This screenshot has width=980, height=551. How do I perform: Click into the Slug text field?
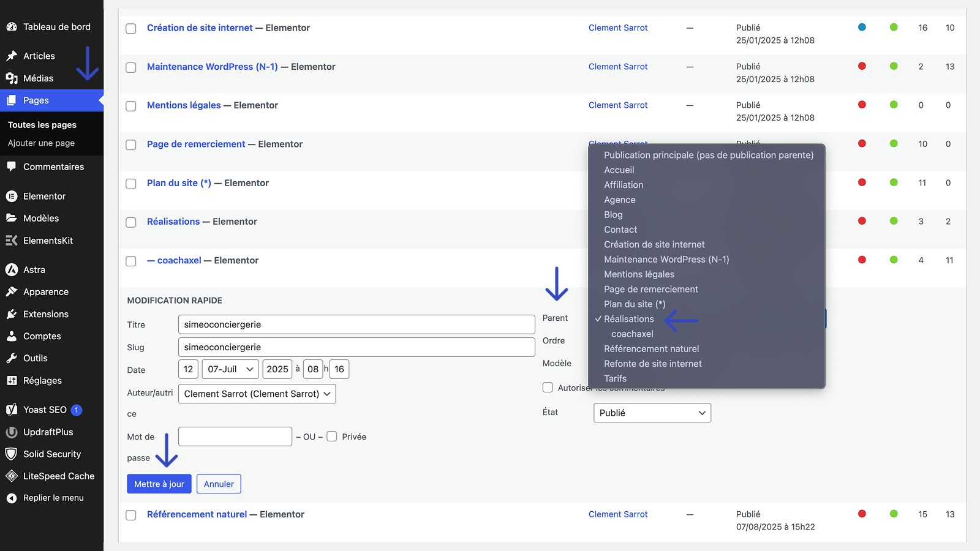[356, 347]
